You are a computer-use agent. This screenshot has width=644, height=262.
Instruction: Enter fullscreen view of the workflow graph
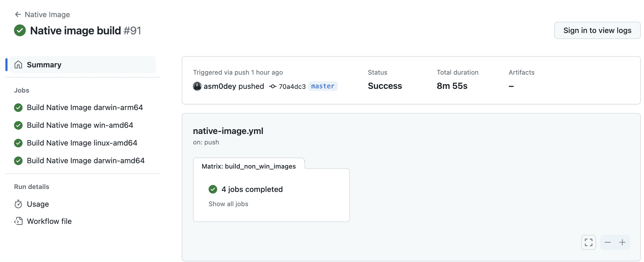[x=588, y=242]
